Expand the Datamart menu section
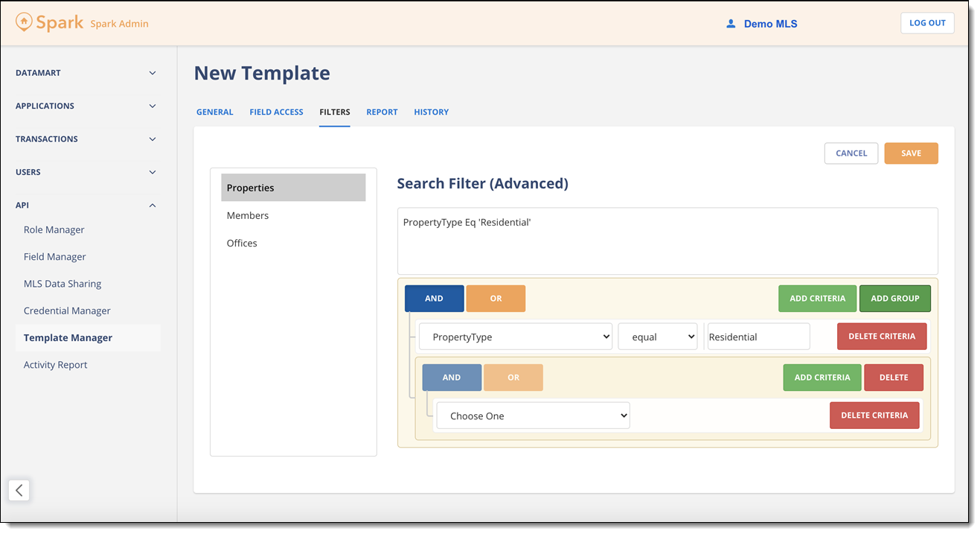 click(x=86, y=73)
